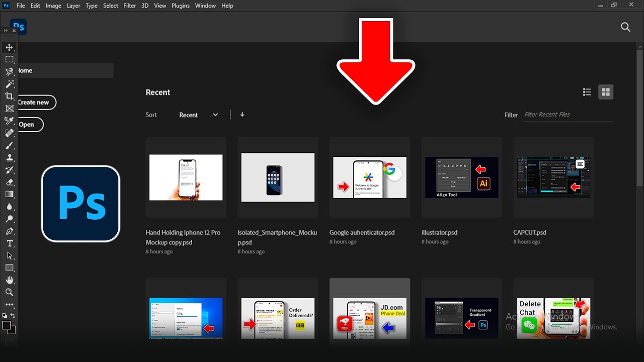Open the Edit menu

35,6
